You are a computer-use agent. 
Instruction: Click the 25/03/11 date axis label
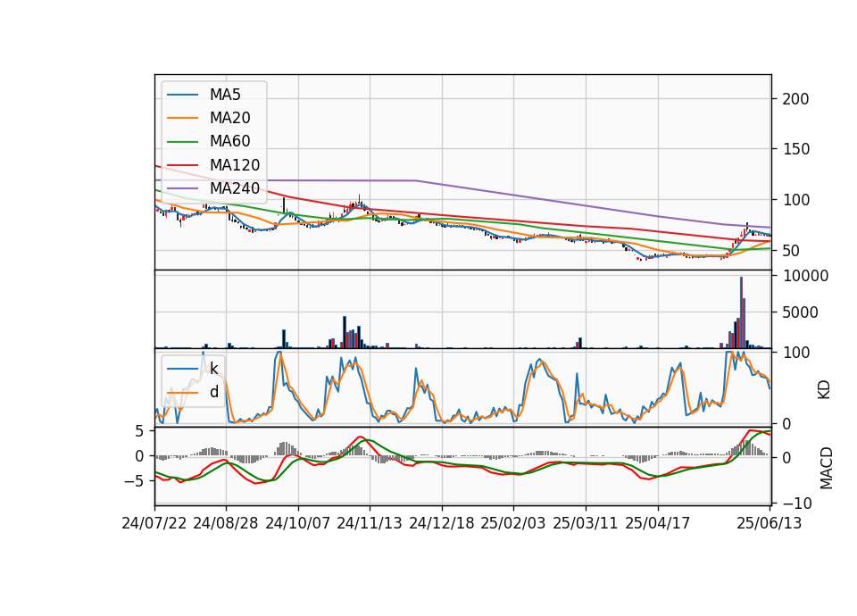pos(586,523)
